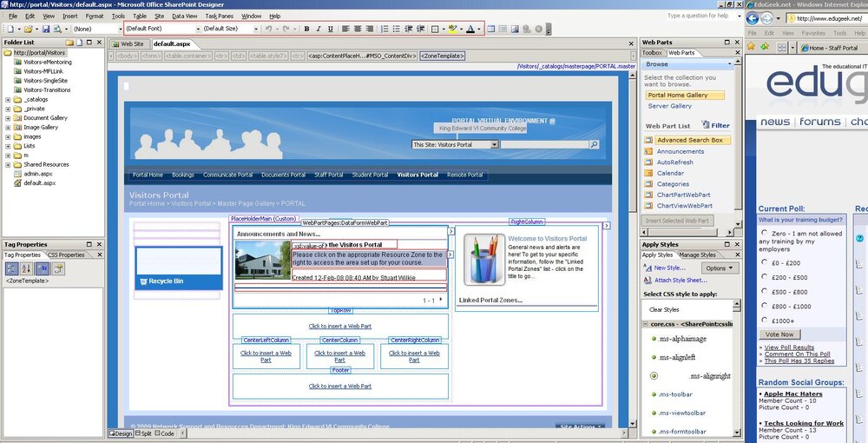Click Attach Style Sheet link
Image resolution: width=868 pixels, height=443 pixels.
tap(681, 281)
